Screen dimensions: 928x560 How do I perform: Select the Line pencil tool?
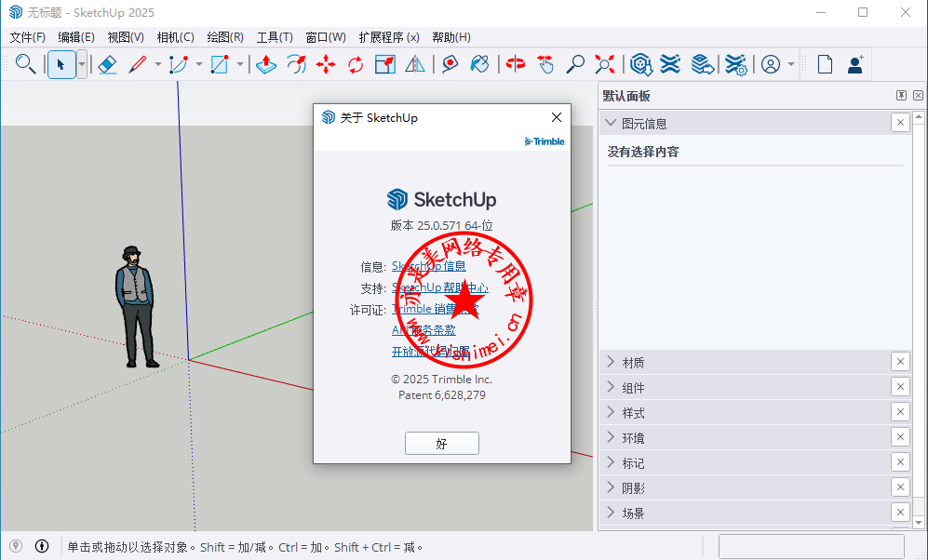point(138,64)
